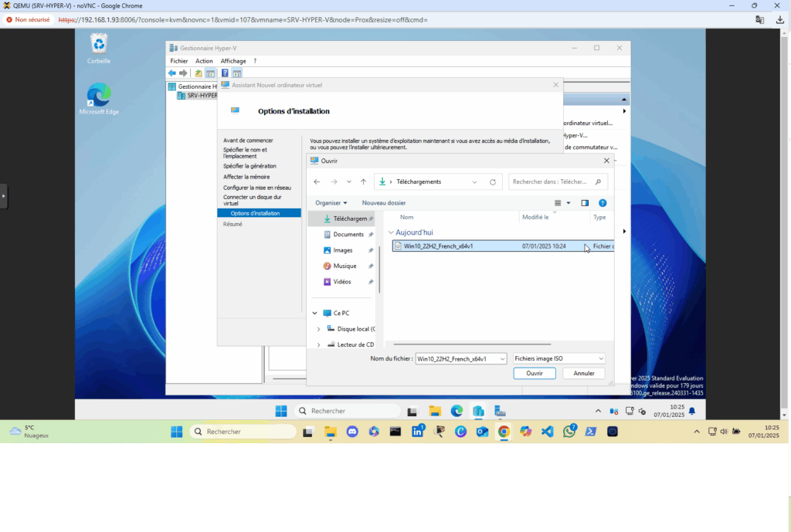The height and width of the screenshot is (532, 791).
Task: Go to the Affecter la mémoire step
Action: (x=246, y=177)
